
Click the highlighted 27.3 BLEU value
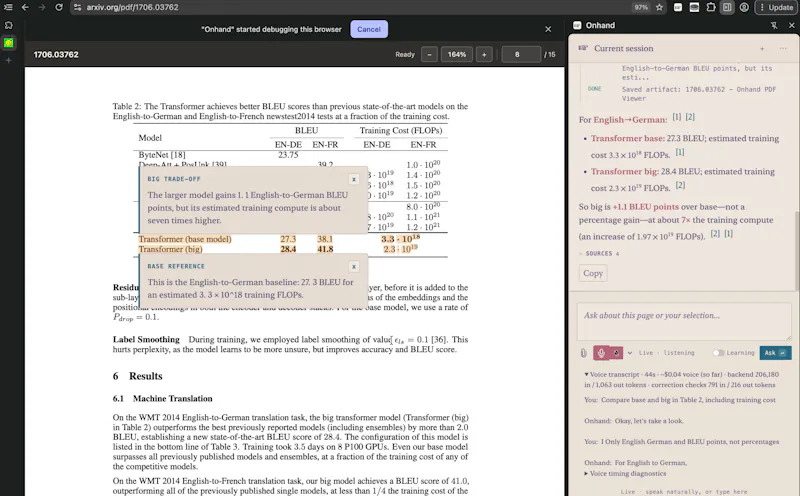[288, 239]
